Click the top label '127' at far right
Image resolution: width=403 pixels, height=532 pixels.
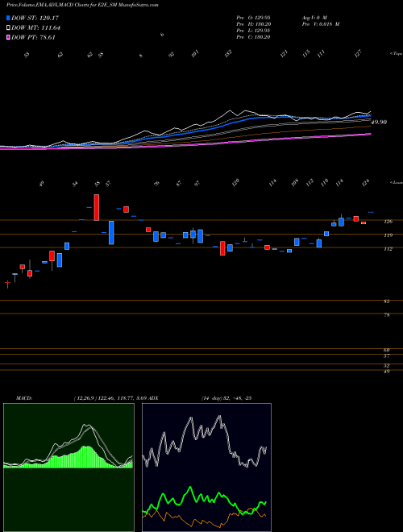[x=359, y=53]
